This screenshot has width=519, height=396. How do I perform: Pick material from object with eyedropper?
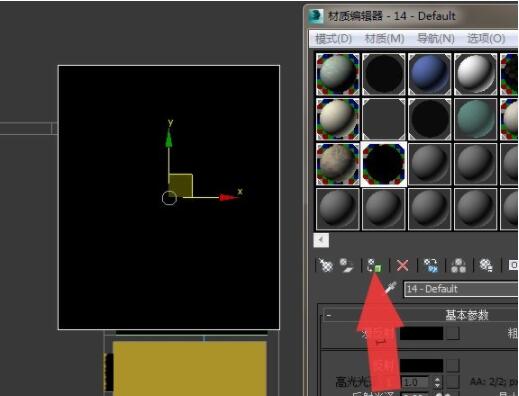click(391, 288)
